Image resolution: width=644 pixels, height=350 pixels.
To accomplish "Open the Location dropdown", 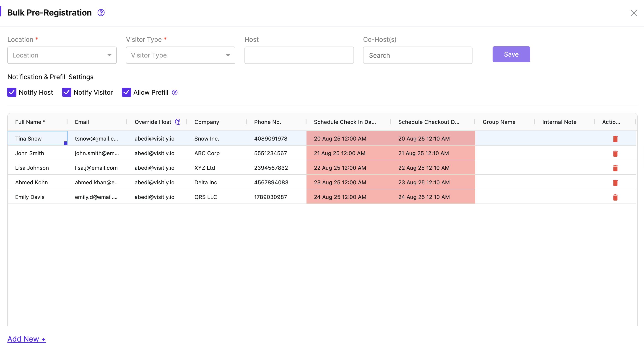I will click(x=62, y=55).
